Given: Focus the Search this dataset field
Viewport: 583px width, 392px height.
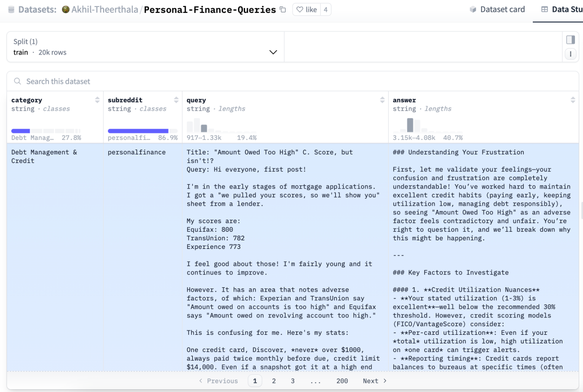Looking at the screenshot, I should click(293, 82).
